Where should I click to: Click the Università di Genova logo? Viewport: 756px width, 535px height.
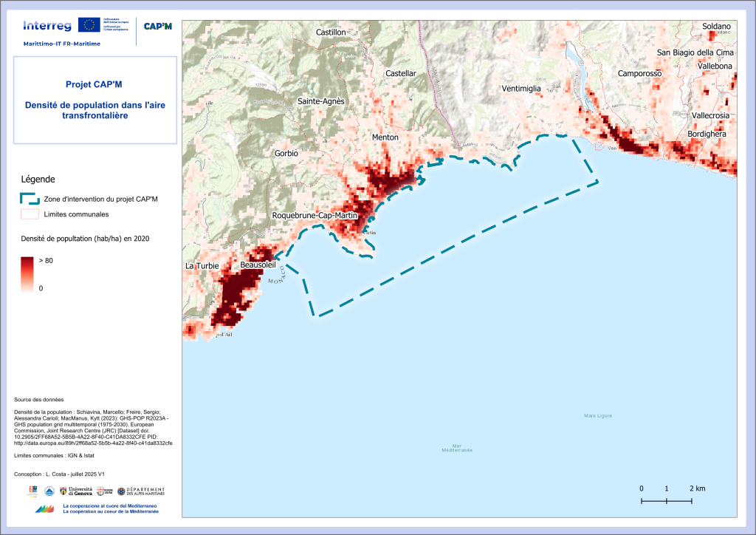pyautogui.click(x=74, y=491)
